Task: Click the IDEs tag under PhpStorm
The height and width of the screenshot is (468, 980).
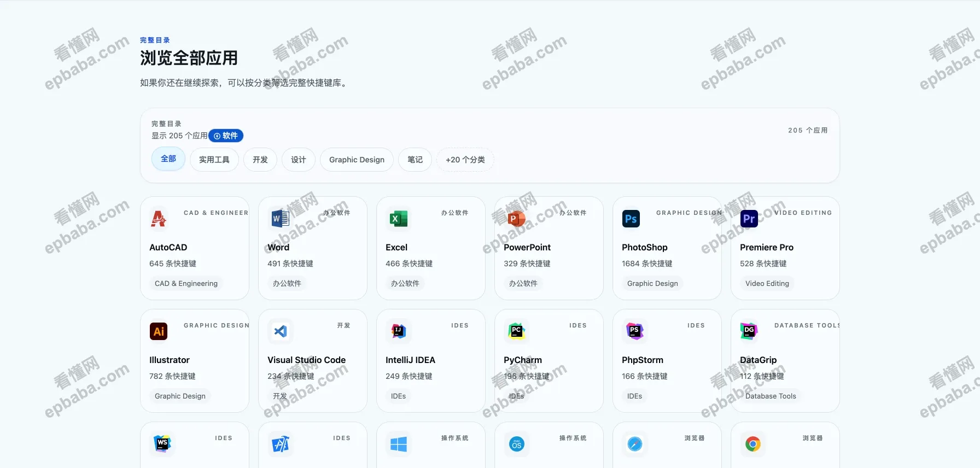Action: click(635, 396)
